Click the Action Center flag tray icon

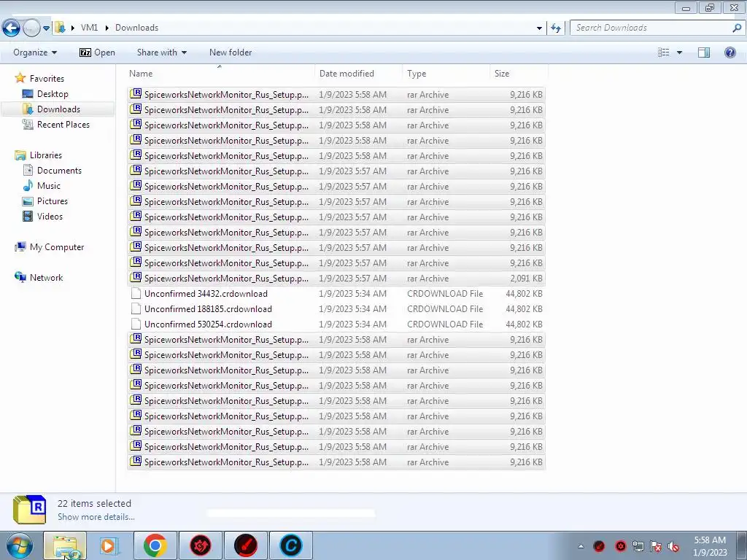(x=656, y=546)
